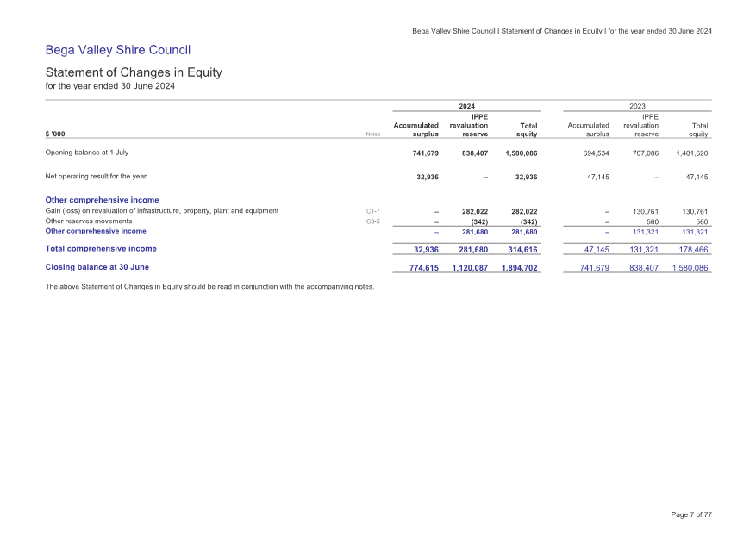Click 130,761 in the 2023 Total equity column
Screen dimensions: 756x536
(696, 212)
